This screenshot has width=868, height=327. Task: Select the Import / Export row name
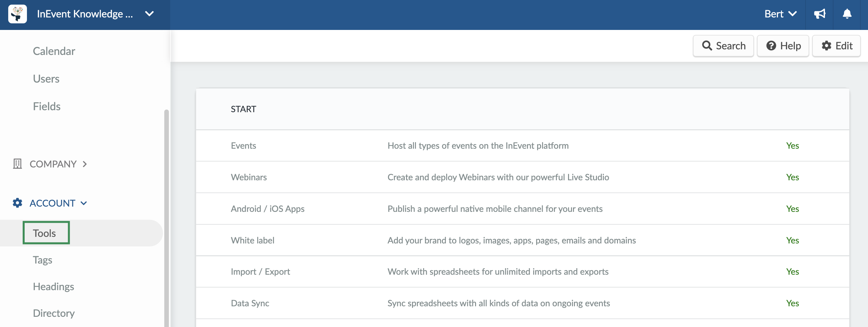260,272
